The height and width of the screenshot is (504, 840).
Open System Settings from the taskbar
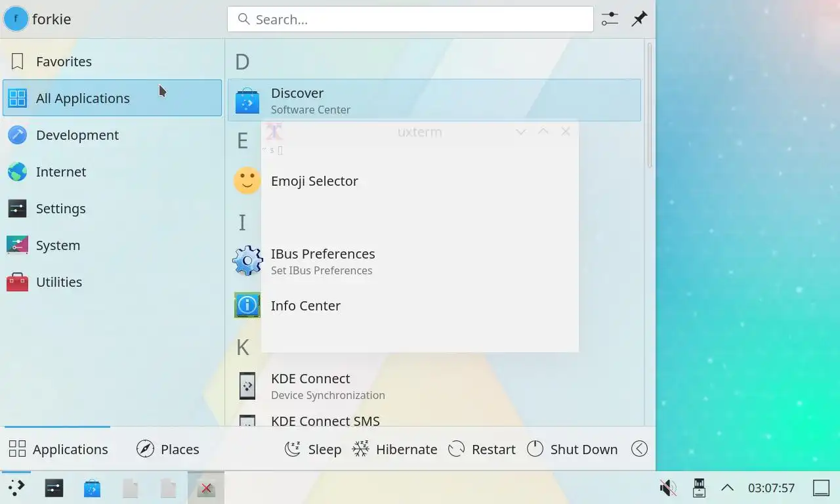pos(54,488)
